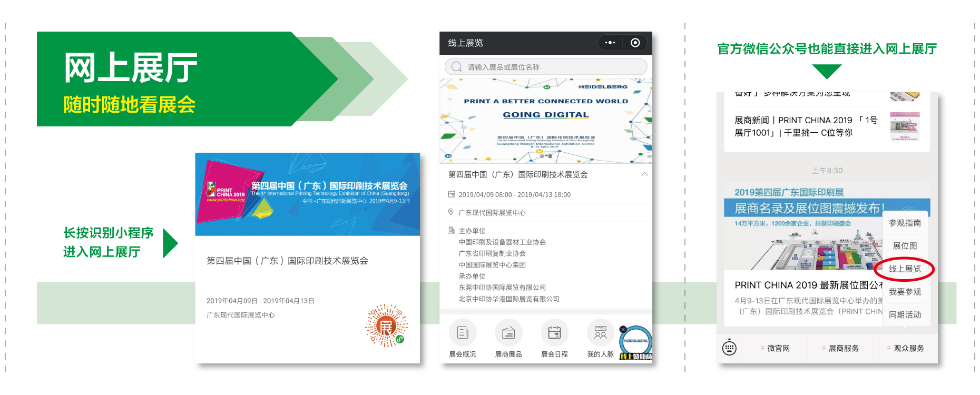Click the mini program QR code
This screenshot has height=395, width=980.
386,325
